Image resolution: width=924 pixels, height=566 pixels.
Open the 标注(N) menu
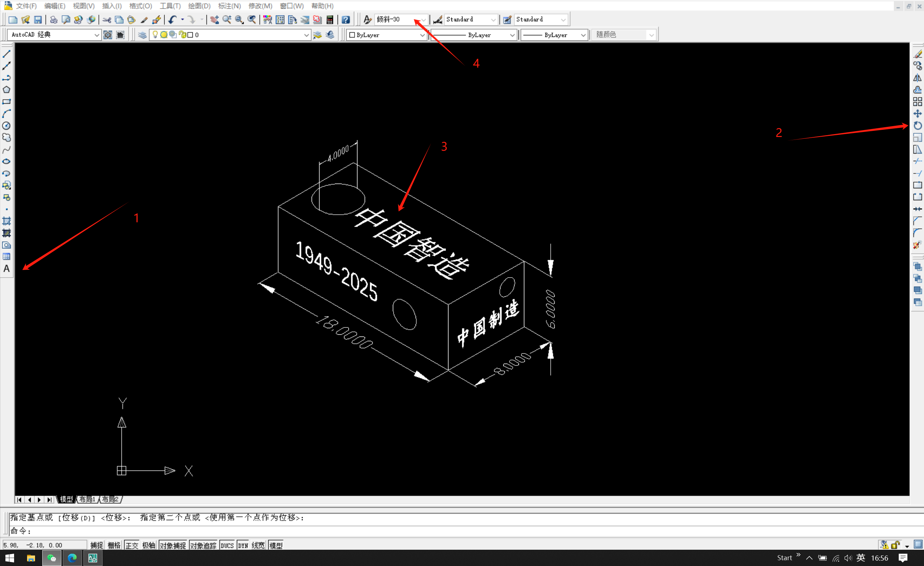[229, 6]
